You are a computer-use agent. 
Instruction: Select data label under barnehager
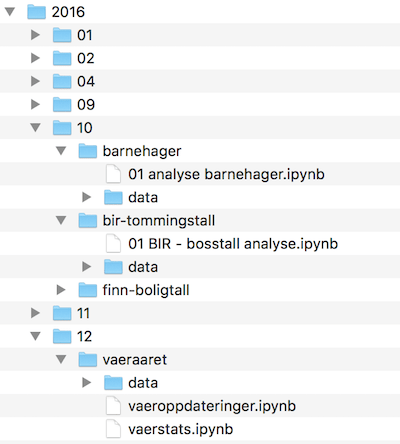143,197
